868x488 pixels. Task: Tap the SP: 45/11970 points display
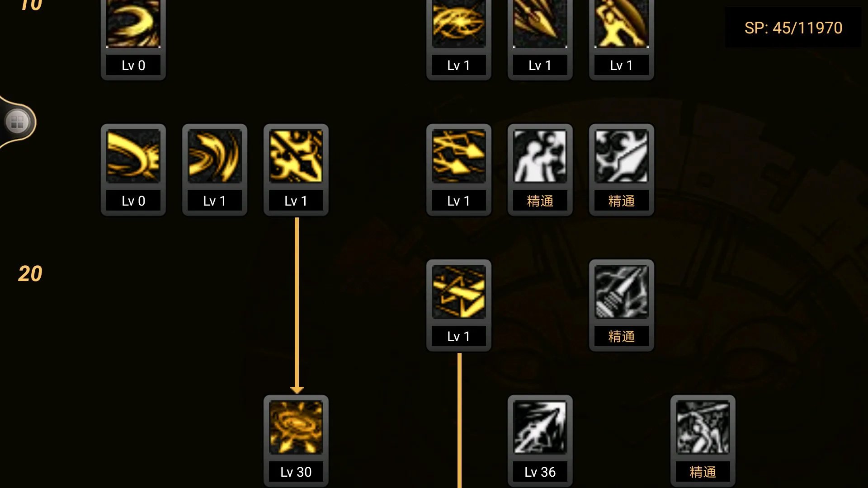tap(793, 28)
